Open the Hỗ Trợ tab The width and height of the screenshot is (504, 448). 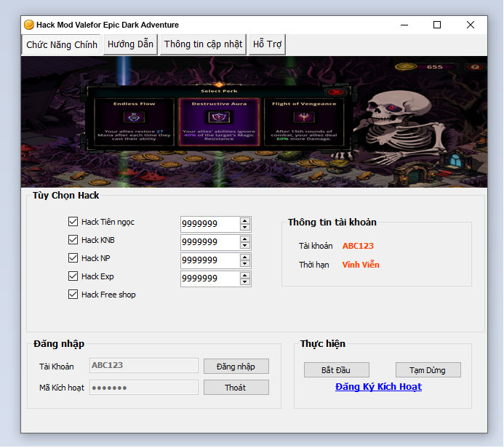pyautogui.click(x=267, y=44)
